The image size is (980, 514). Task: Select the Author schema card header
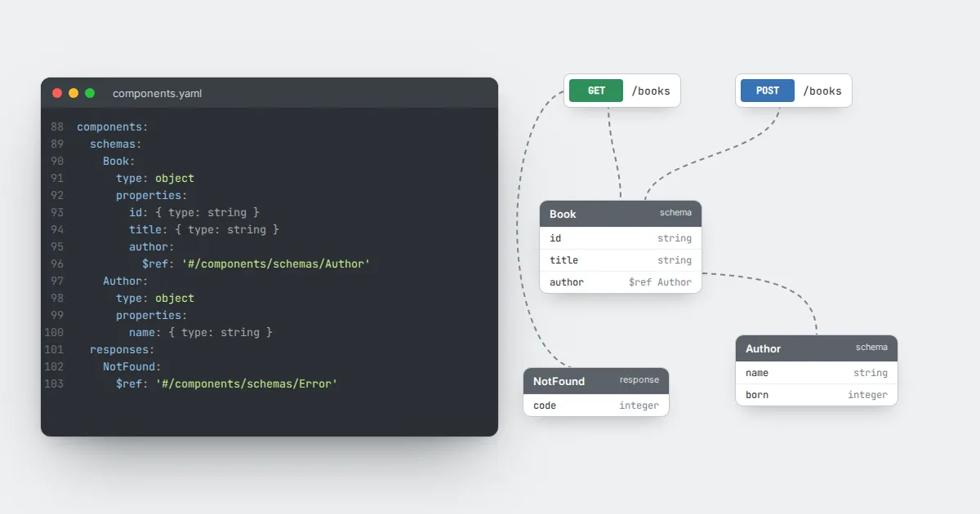point(817,348)
